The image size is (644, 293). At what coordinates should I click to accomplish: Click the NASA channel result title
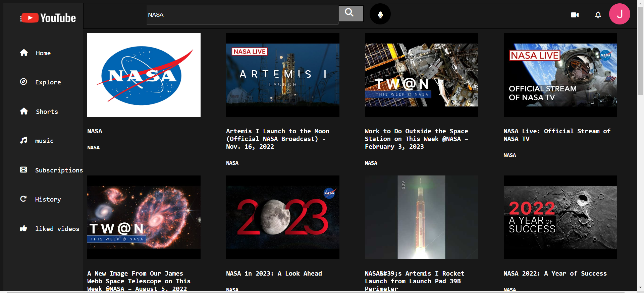point(95,131)
